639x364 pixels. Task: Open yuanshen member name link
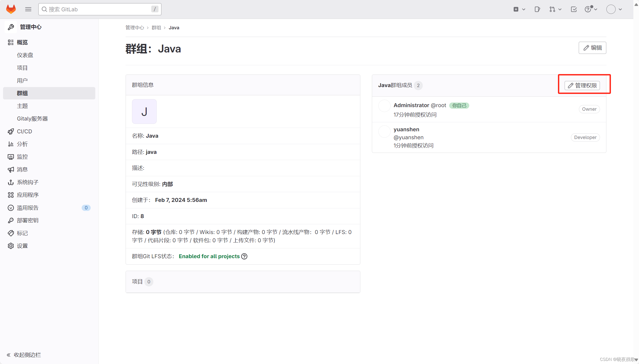click(x=406, y=129)
